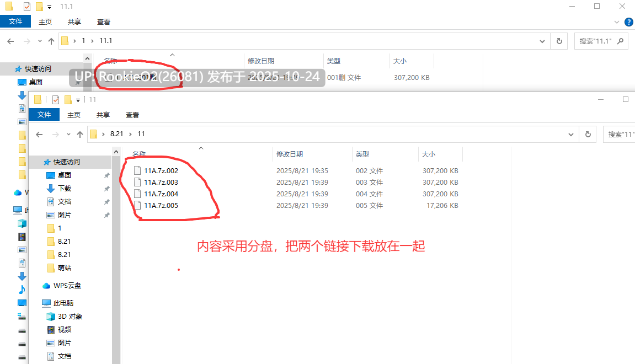Go back in window 11.1 navigation
The width and height of the screenshot is (635, 364).
coord(10,41)
